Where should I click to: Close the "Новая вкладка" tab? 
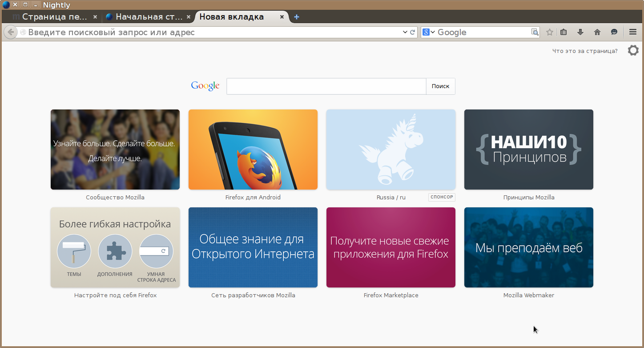(282, 17)
